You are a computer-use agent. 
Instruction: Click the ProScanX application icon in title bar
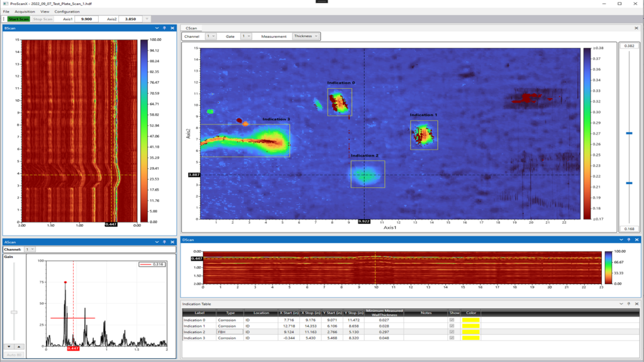4,4
